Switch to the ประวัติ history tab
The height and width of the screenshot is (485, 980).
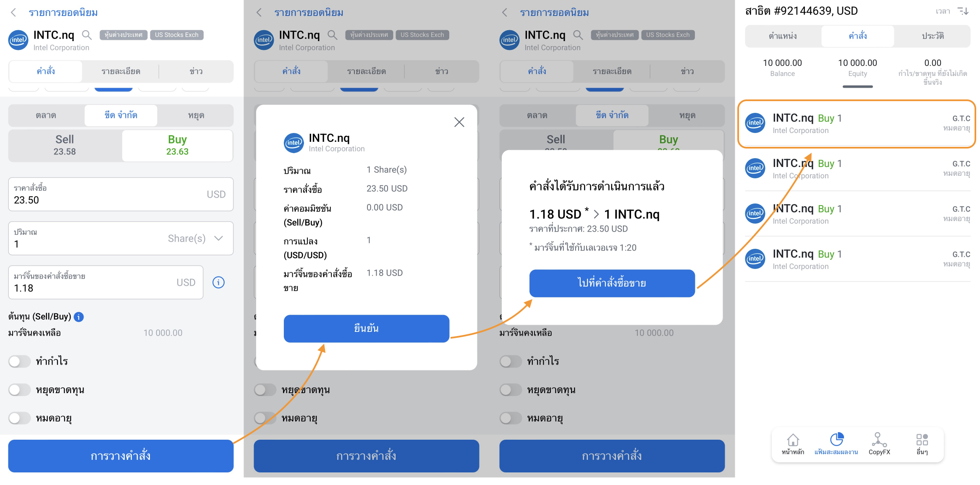[933, 36]
